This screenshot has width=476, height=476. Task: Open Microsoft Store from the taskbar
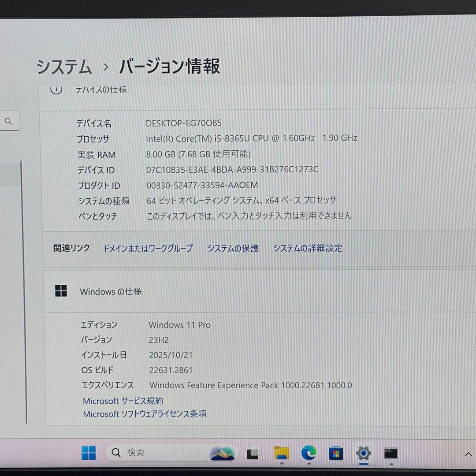point(336,453)
